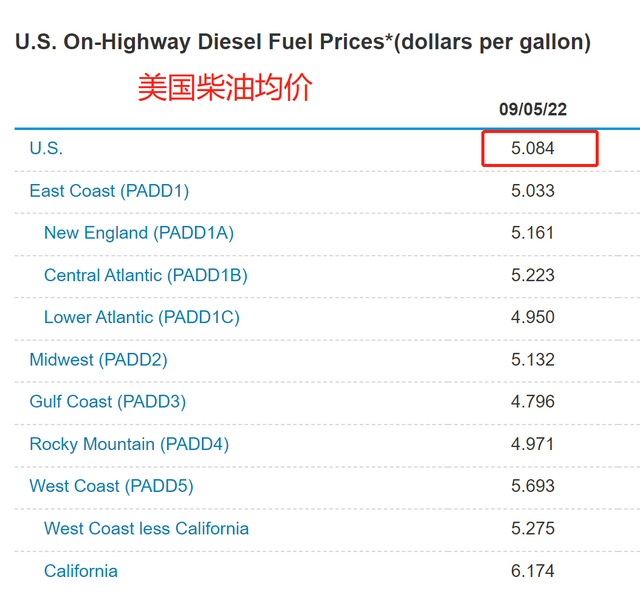Screen dimensions: 640x597
Task: Click the 09/05/22 date column header
Action: click(533, 110)
